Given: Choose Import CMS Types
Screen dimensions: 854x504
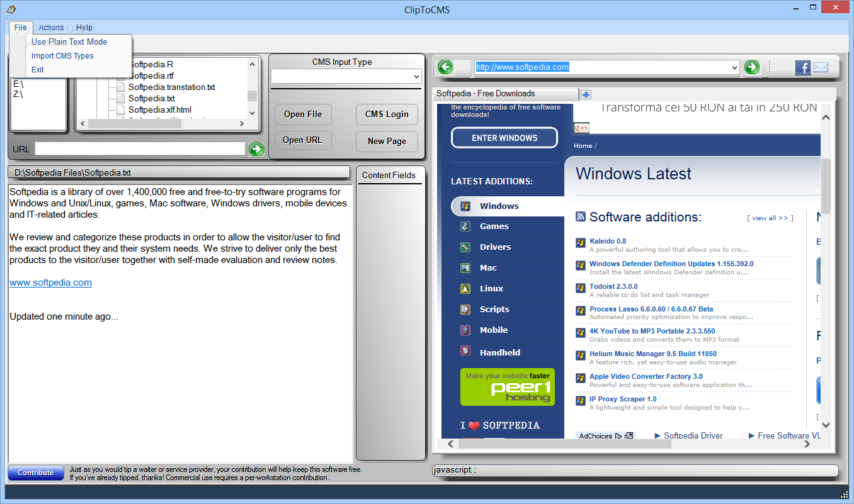Looking at the screenshot, I should (62, 56).
